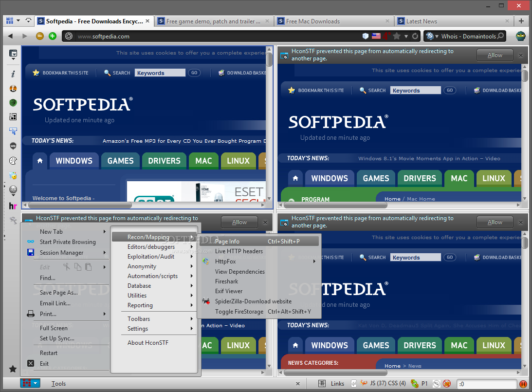Open a new tab with plus button
The height and width of the screenshot is (392, 532).
tap(521, 21)
